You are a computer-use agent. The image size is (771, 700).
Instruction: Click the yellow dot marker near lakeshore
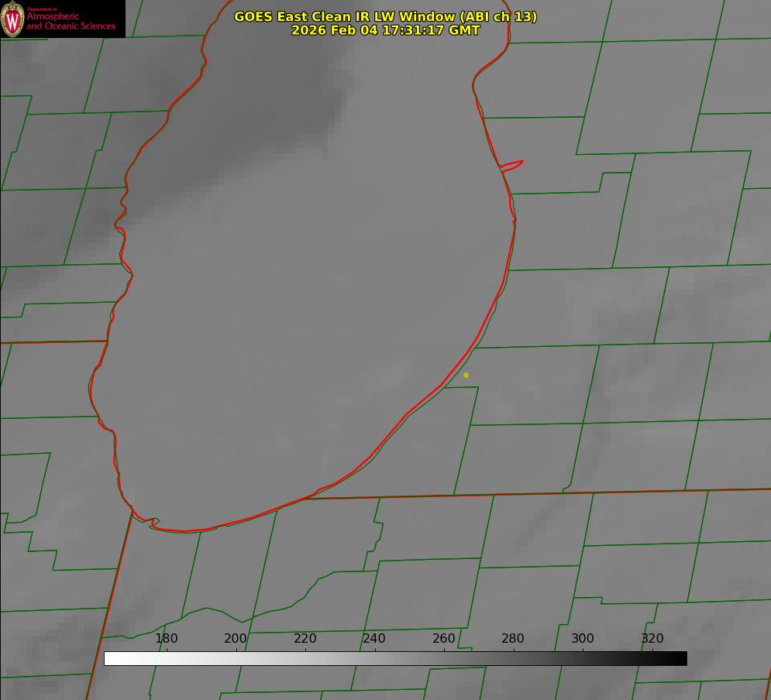pyautogui.click(x=466, y=375)
